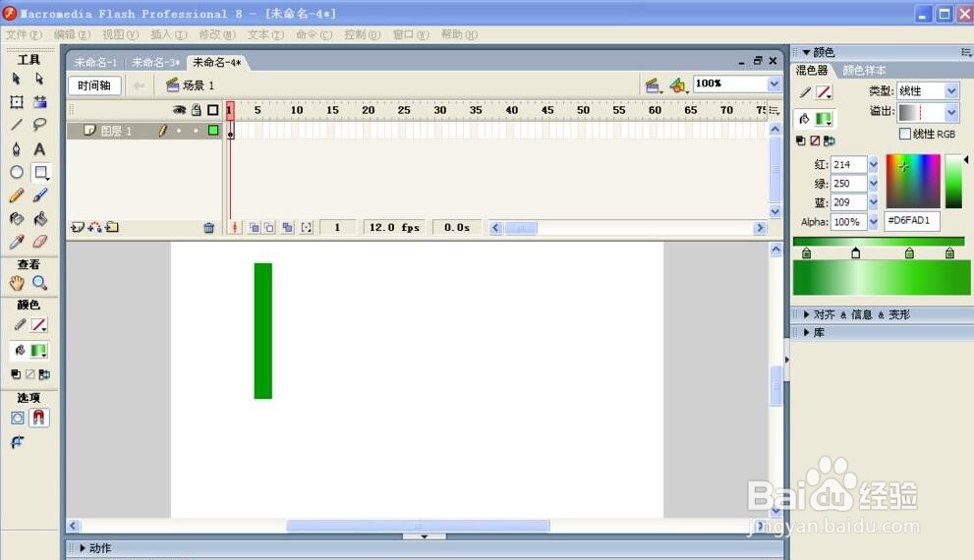The height and width of the screenshot is (560, 974).
Task: Switch to the 未命名-1 document tab
Action: click(x=95, y=62)
